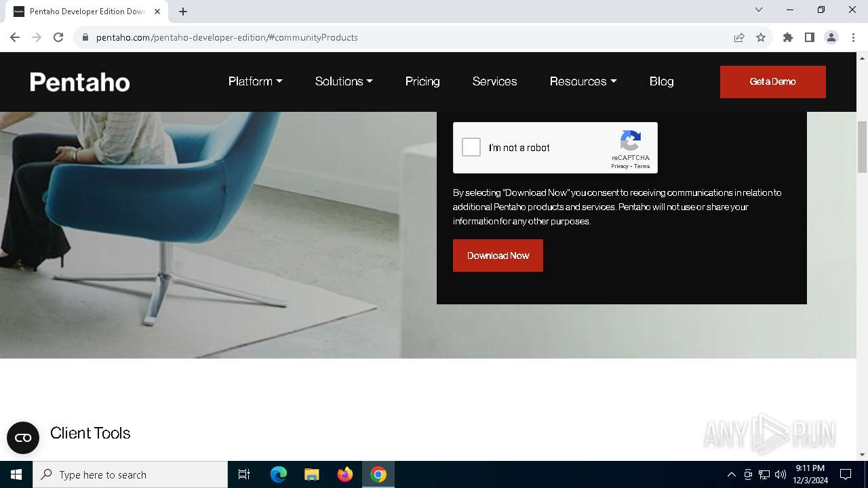Viewport: 868px width, 488px height.
Task: Go back with the browser back arrow
Action: [15, 37]
